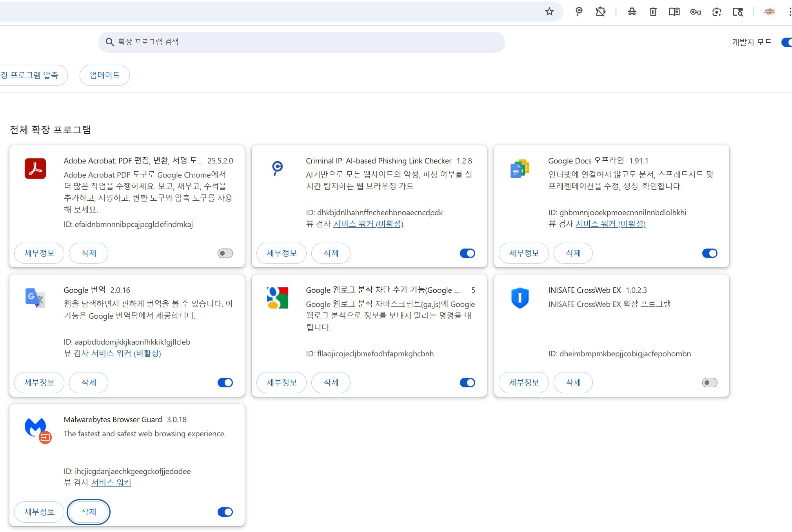792x532 pixels.
Task: Open the profile avatar menu
Action: pos(769,12)
